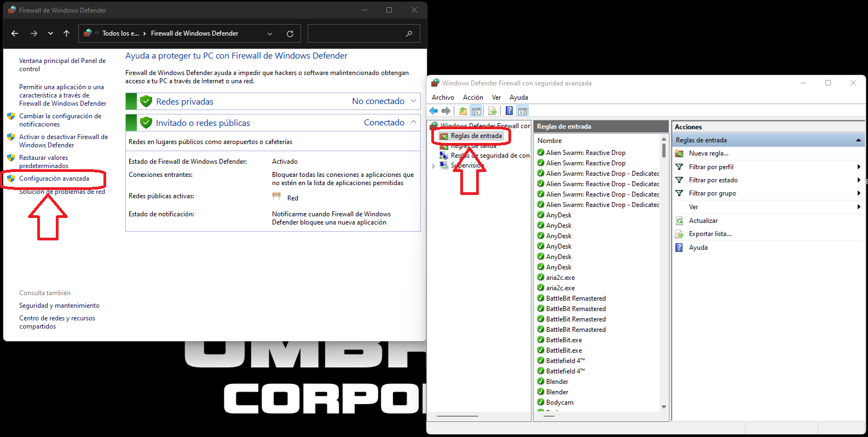Click the forward arrow beside the Control Panel address bar
The height and width of the screenshot is (437, 868).
pyautogui.click(x=34, y=33)
